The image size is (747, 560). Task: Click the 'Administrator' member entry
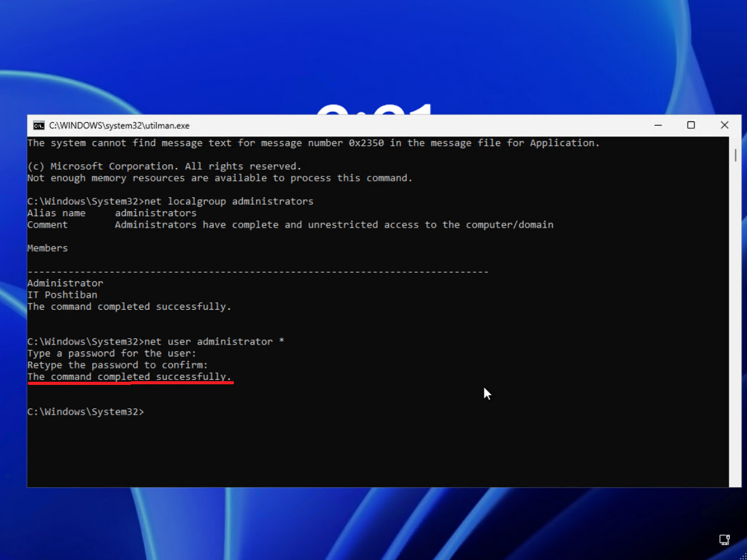coord(65,283)
